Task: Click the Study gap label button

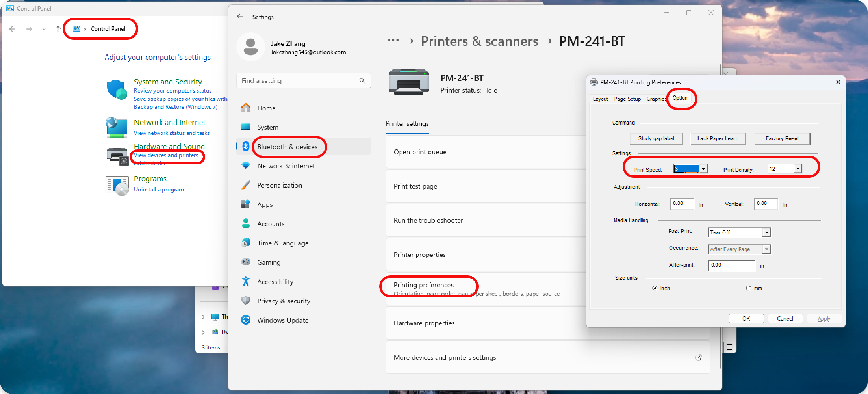Action: point(656,138)
